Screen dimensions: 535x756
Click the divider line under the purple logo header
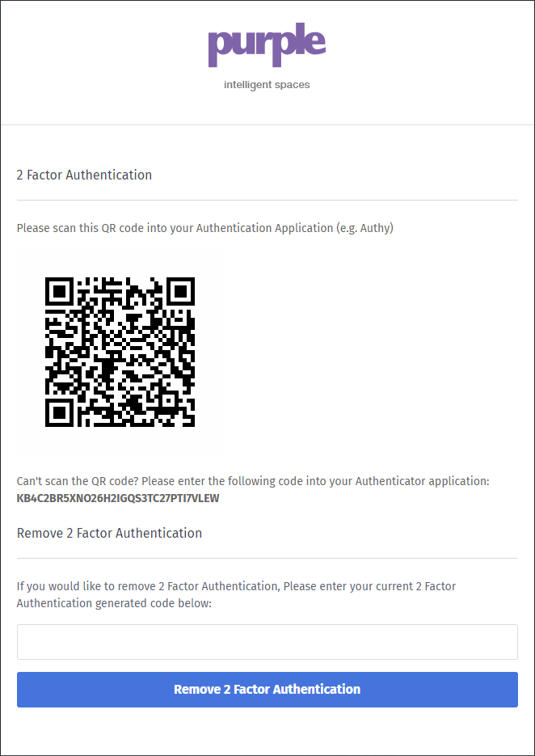coord(267,125)
